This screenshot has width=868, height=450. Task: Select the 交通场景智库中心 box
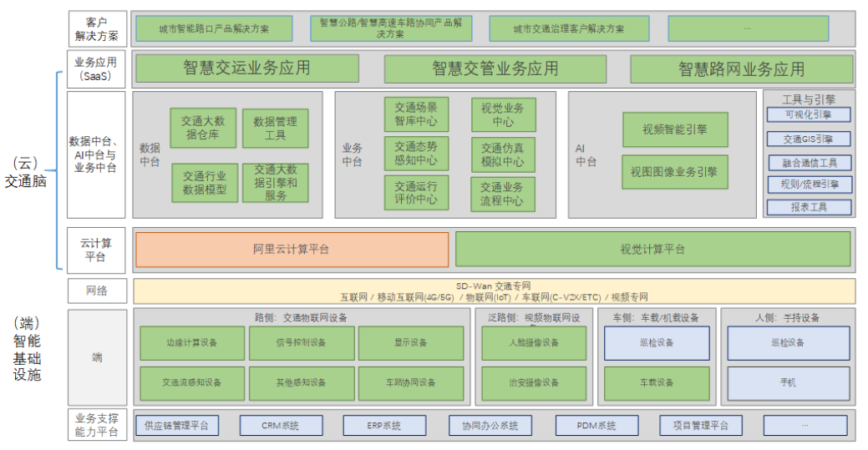point(416,114)
